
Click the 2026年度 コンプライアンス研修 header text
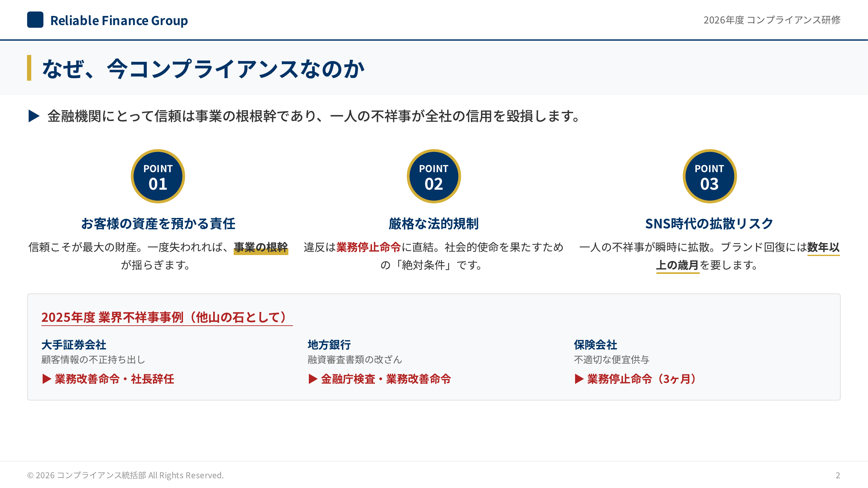click(772, 20)
